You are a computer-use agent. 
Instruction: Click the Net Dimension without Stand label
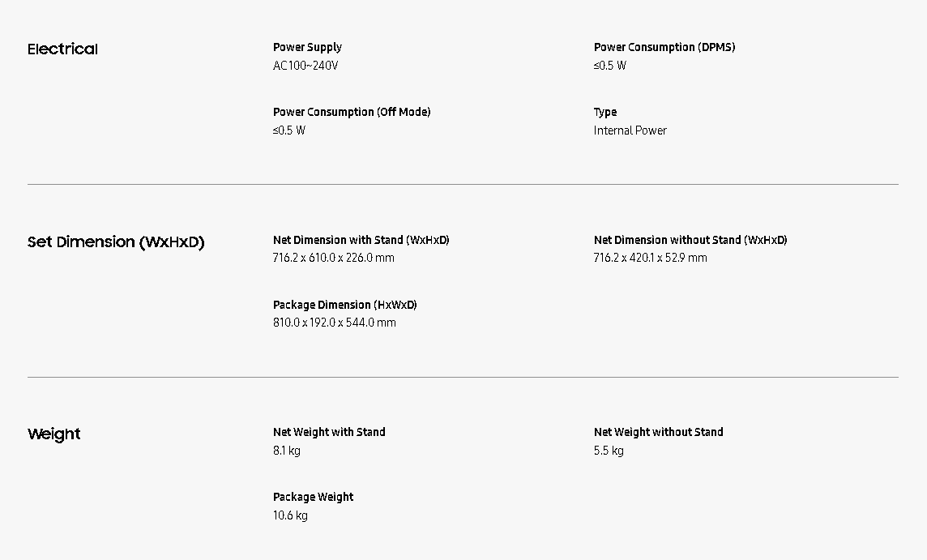click(690, 240)
